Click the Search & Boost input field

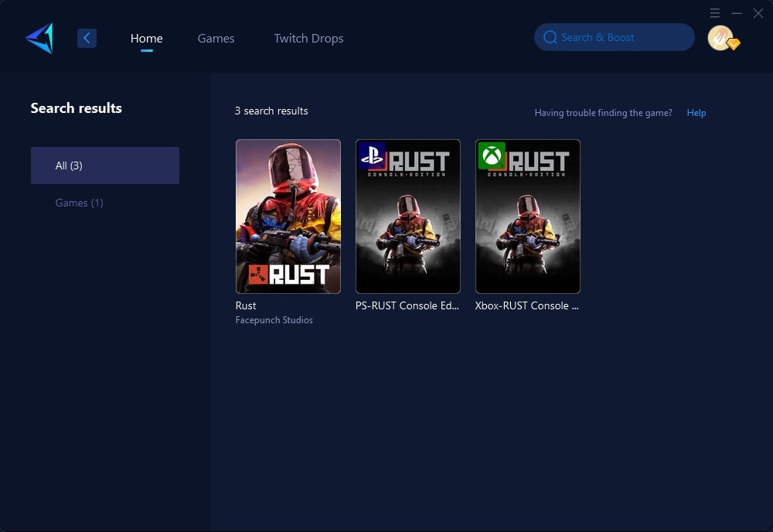[615, 37]
